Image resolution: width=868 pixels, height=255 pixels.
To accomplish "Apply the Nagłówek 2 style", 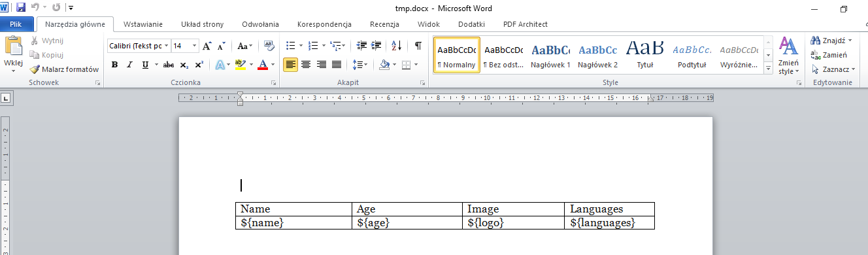I will click(597, 55).
